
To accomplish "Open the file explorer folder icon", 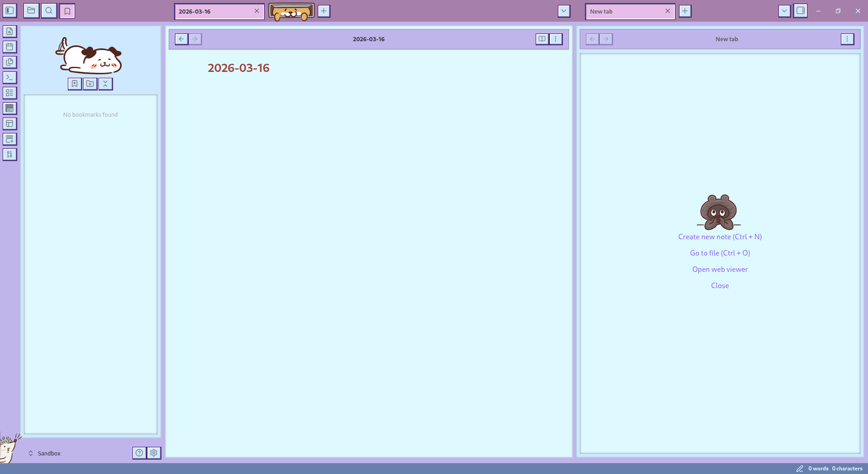I will tap(31, 10).
